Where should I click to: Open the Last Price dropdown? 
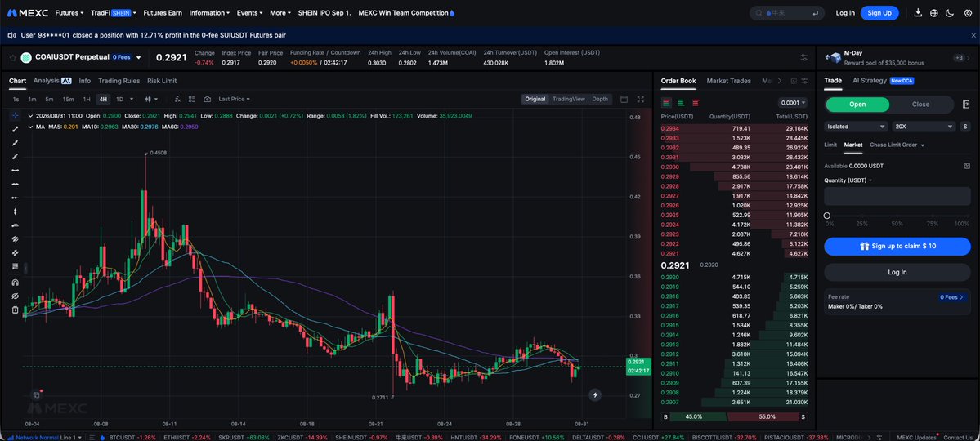point(234,99)
